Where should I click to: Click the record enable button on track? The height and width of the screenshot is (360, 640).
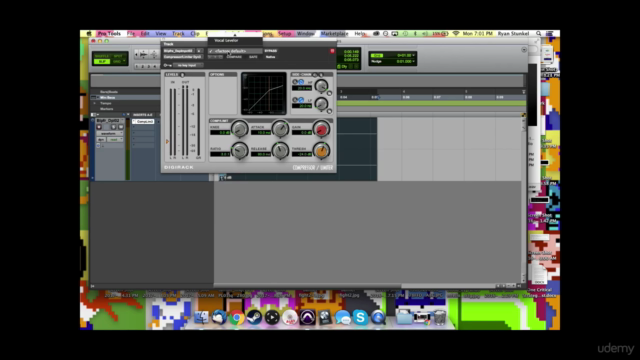(99, 127)
